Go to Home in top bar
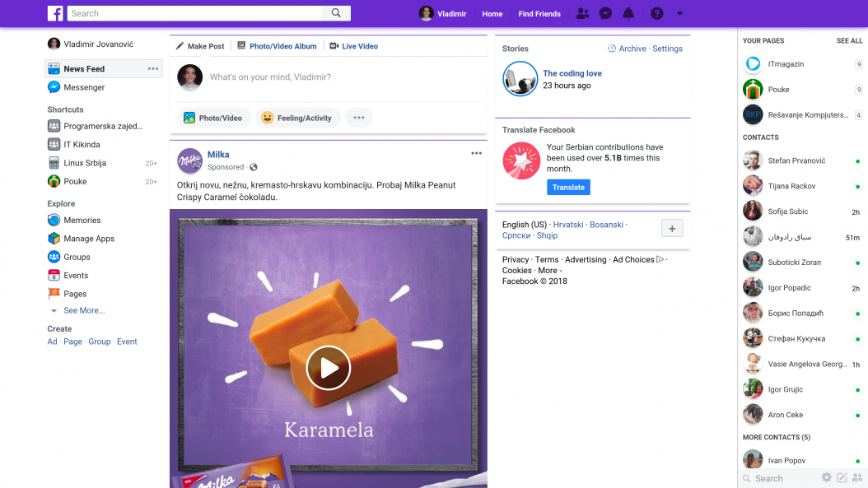Screen dimensions: 868x488 (x=492, y=14)
